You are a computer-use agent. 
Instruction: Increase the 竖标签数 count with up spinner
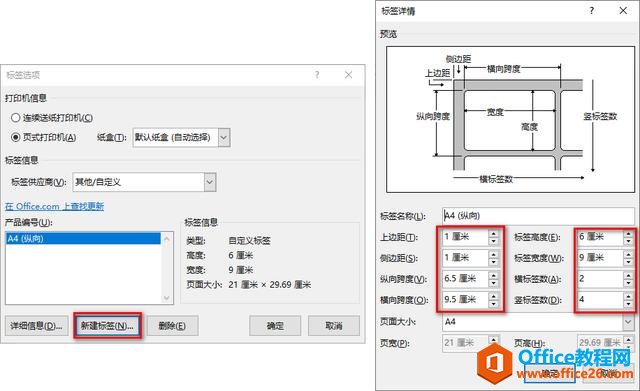tap(629, 296)
